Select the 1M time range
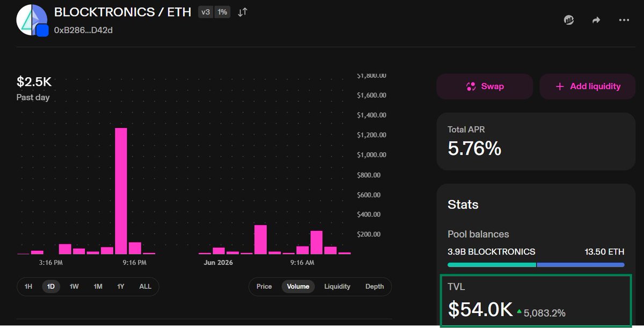This screenshot has width=644, height=328. click(98, 286)
